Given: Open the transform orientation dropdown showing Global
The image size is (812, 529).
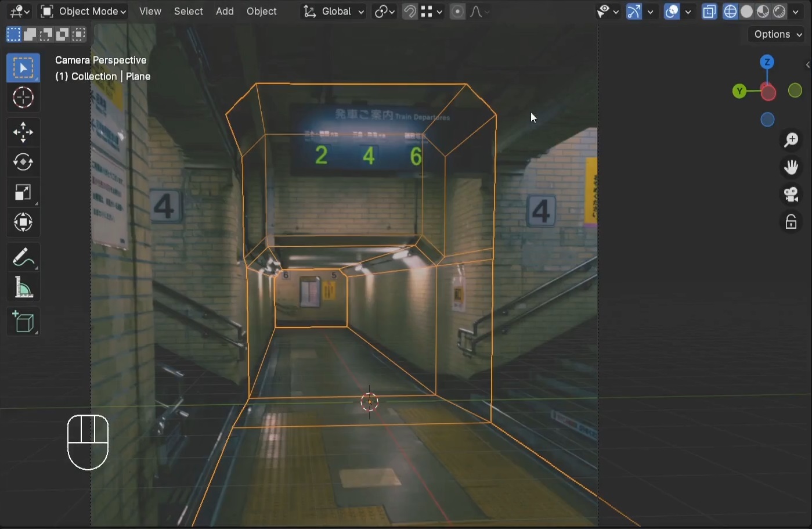Looking at the screenshot, I should 333,11.
